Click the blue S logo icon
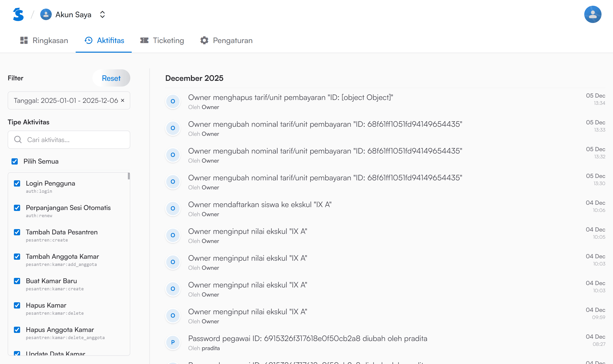 18,15
